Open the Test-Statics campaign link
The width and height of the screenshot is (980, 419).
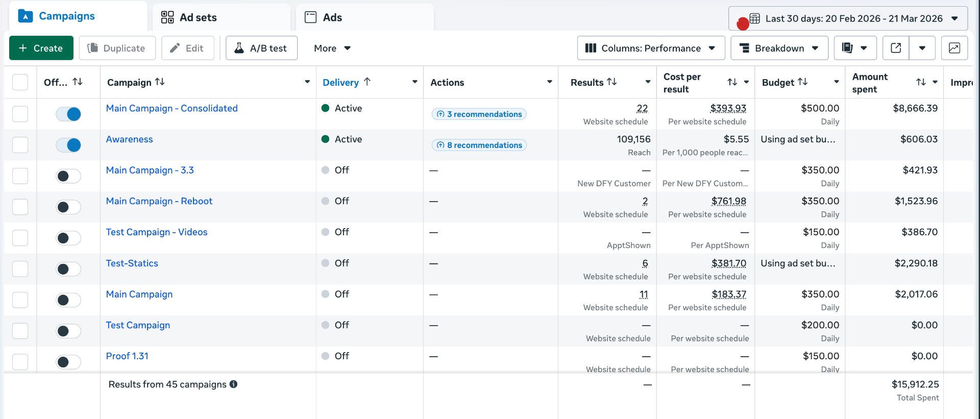pyautogui.click(x=132, y=263)
